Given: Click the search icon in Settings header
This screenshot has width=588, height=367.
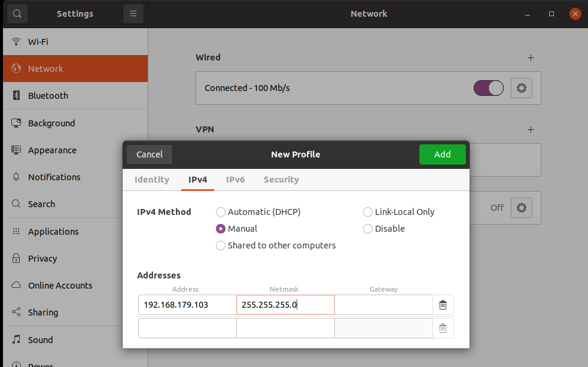Looking at the screenshot, I should click(x=17, y=14).
